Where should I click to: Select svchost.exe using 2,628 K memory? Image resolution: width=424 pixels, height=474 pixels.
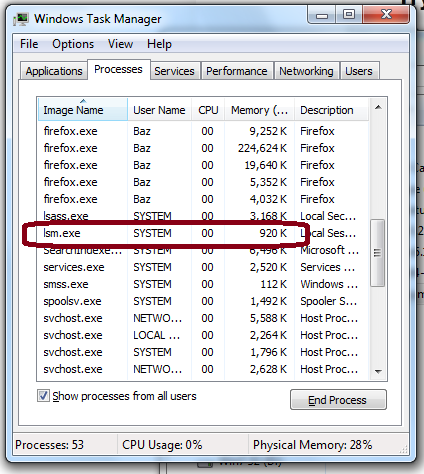203,369
